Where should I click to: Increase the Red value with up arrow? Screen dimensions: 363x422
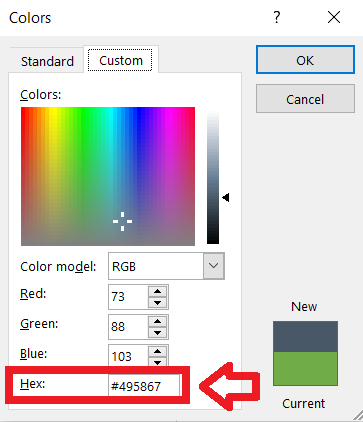click(157, 291)
